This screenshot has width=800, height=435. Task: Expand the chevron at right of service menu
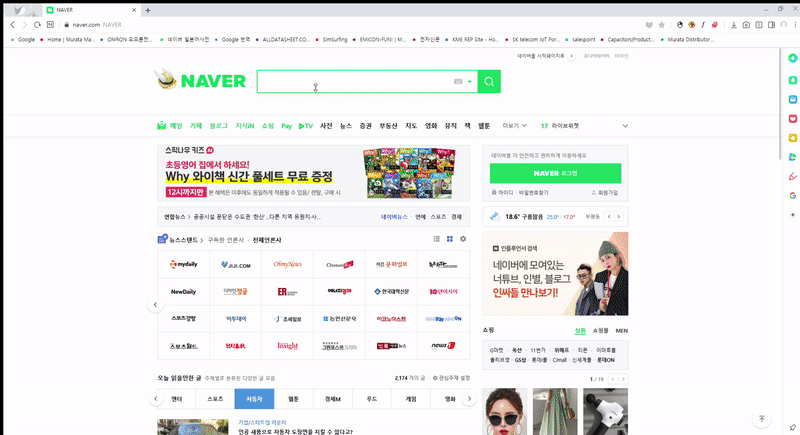point(625,126)
